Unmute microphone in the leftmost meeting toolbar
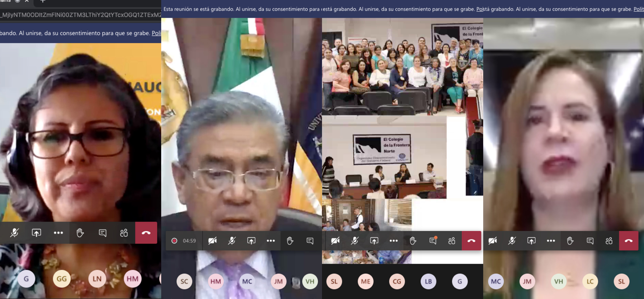 [x=14, y=233]
